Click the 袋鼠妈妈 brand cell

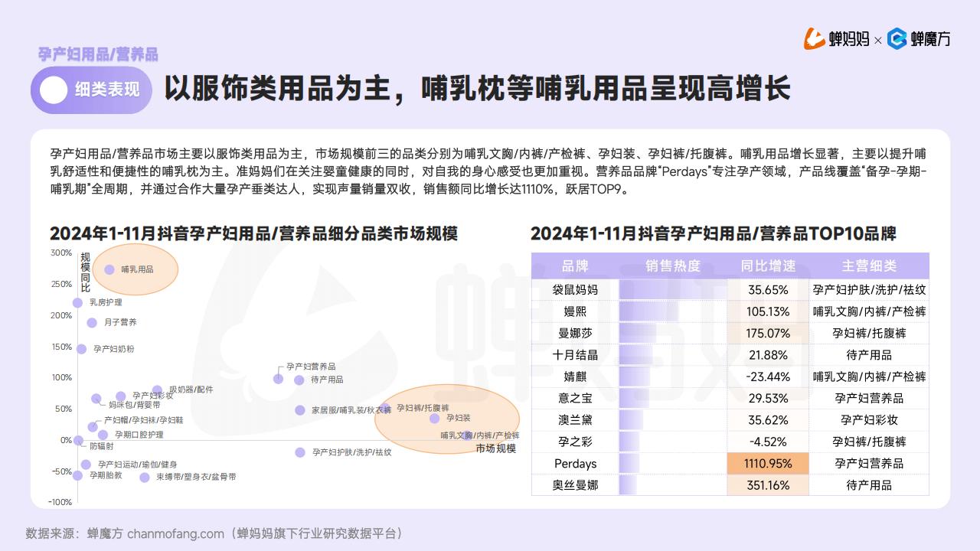pyautogui.click(x=575, y=290)
